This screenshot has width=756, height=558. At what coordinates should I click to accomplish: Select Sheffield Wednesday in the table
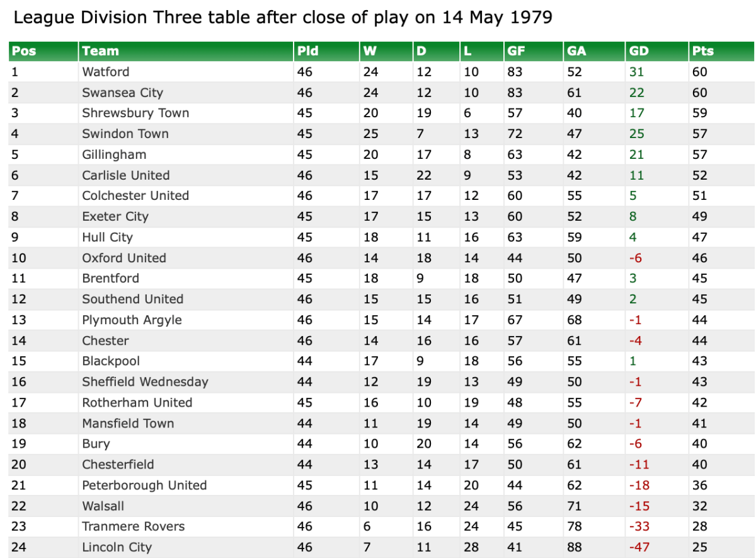[145, 381]
